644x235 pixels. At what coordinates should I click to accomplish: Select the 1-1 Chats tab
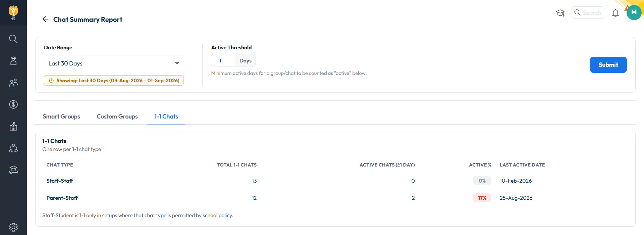pos(166,116)
